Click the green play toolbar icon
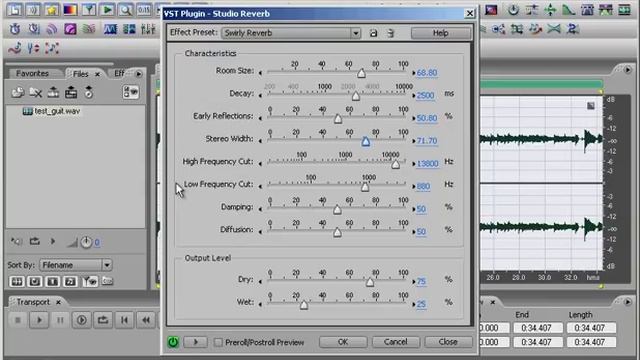Image resolution: width=640 pixels, height=360 pixels. coord(107,9)
